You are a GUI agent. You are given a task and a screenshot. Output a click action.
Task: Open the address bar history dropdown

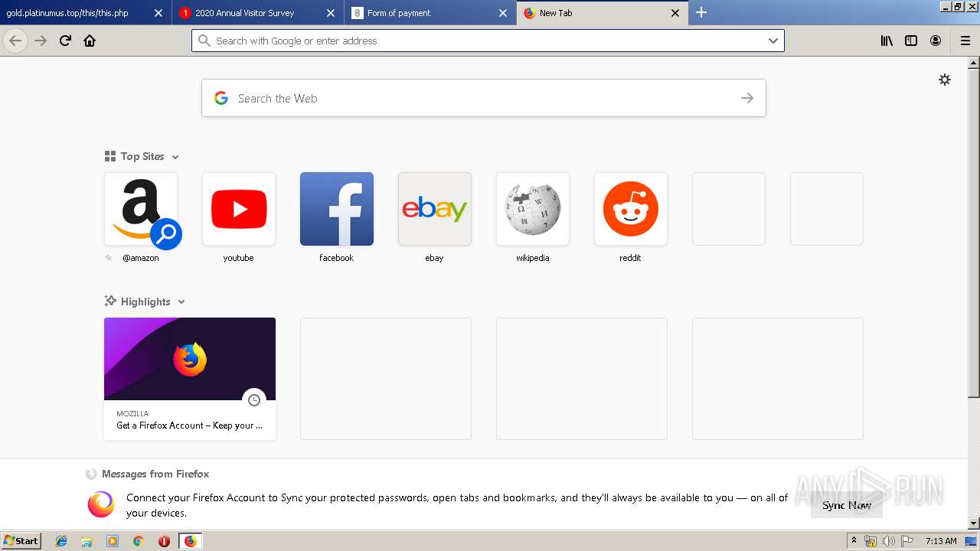tap(773, 41)
